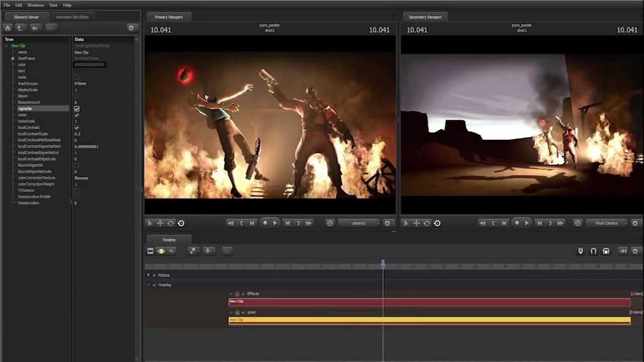Open the View menu
This screenshot has width=644, height=362.
[53, 5]
